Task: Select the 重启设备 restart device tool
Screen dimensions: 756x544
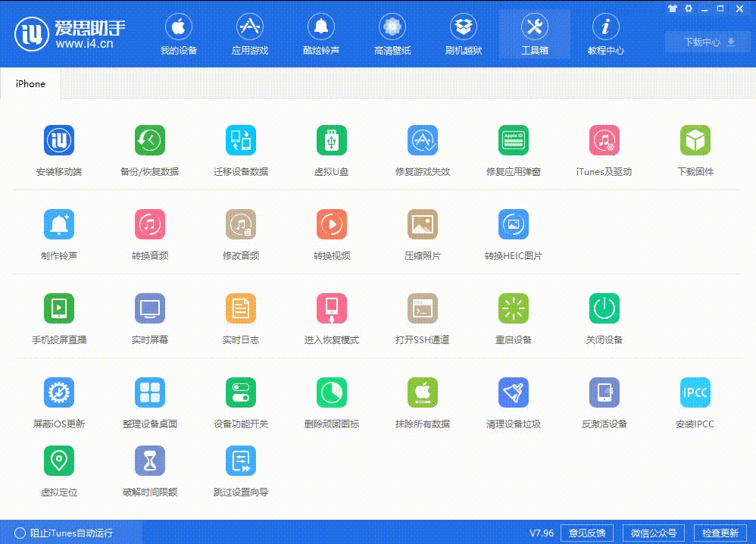Action: pos(513,317)
